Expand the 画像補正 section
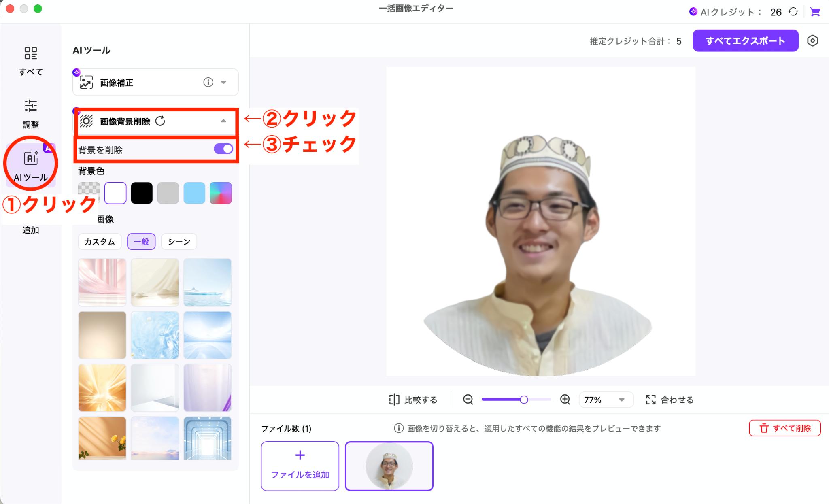 223,82
